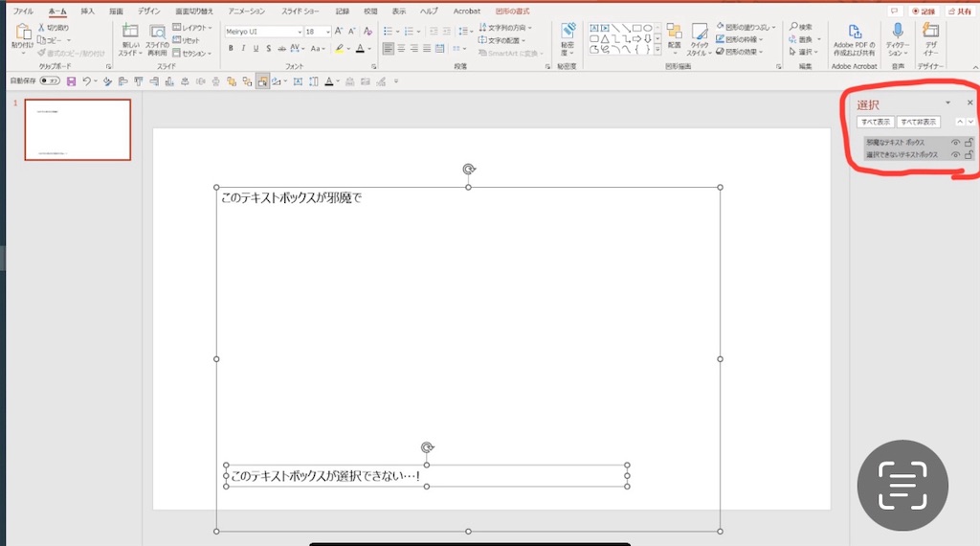Image resolution: width=980 pixels, height=546 pixels.
Task: Click 切り取り (Cut) scissors icon
Action: 41,28
